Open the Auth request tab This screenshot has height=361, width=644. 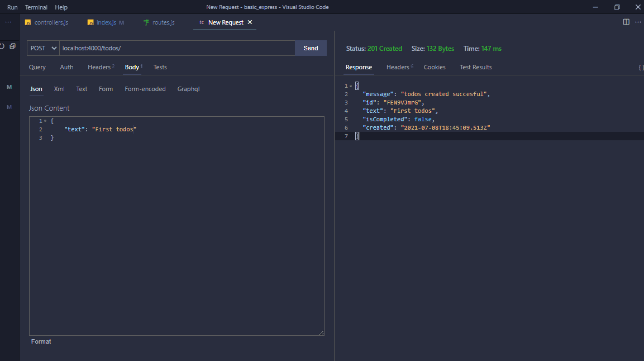point(66,68)
